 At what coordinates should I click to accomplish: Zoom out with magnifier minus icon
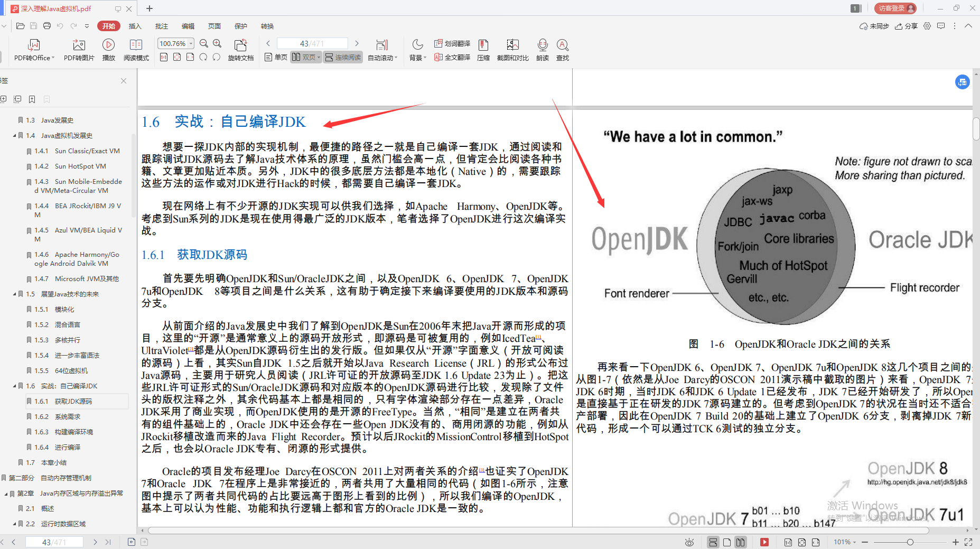(204, 44)
